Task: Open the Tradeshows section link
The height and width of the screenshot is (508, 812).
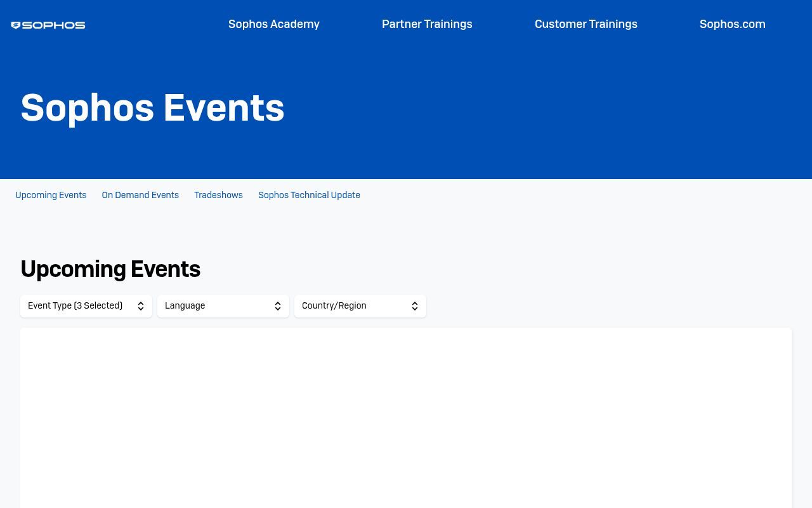Action: click(x=218, y=195)
